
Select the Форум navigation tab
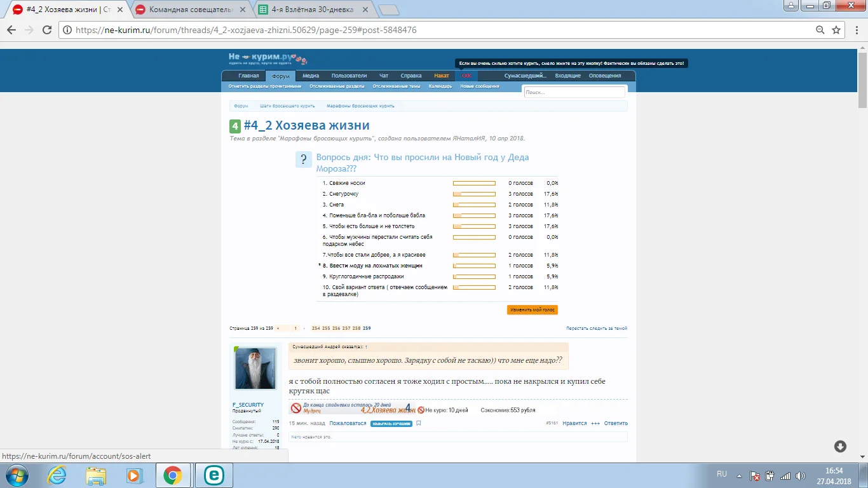[x=280, y=76]
